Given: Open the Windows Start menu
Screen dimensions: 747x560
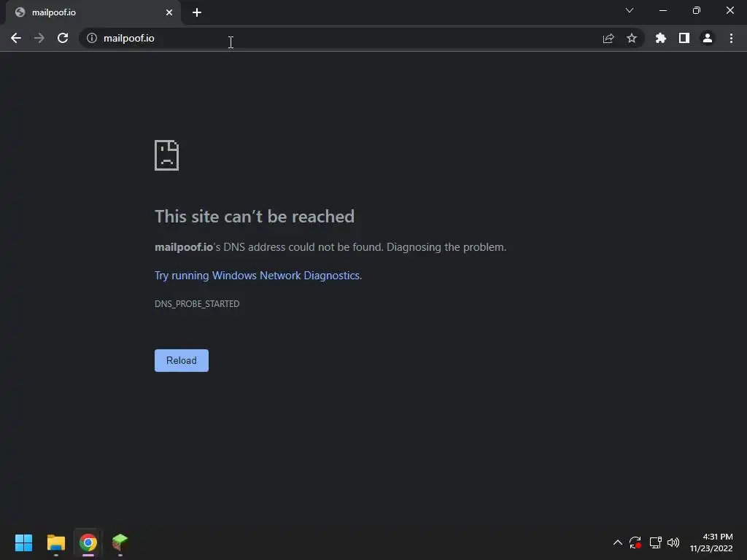Looking at the screenshot, I should click(x=23, y=542).
